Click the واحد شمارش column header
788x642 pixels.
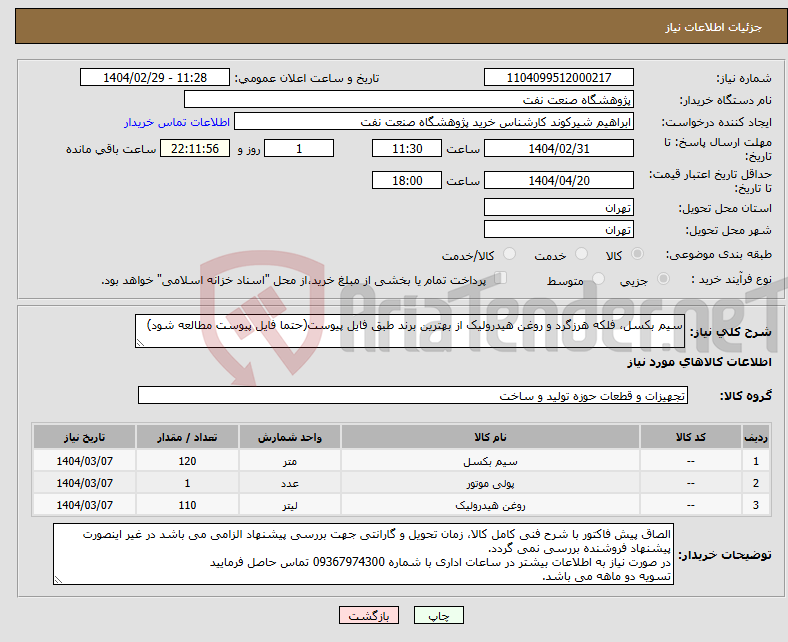[290, 437]
